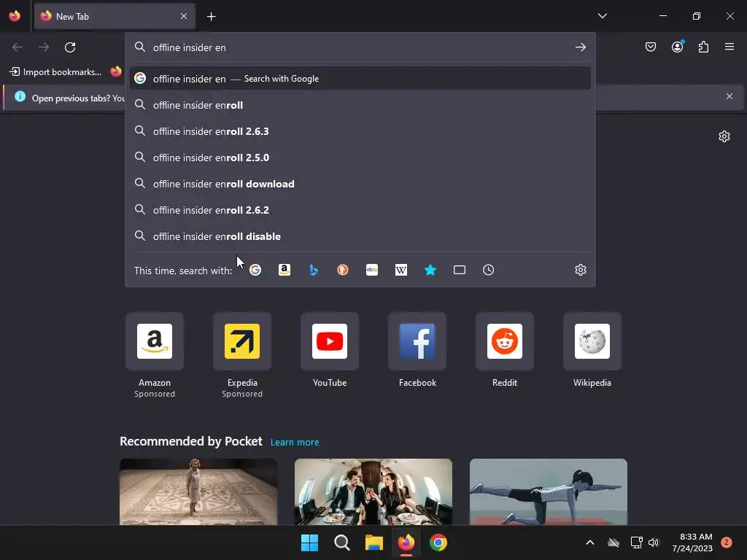The image size is (747, 560).
Task: Open the Firefox account icon
Action: pos(678,47)
